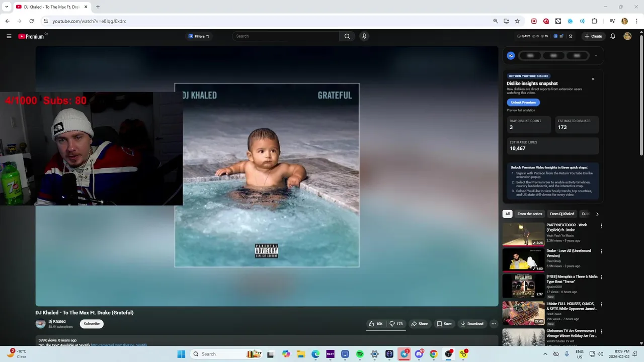The image size is (644, 362).
Task: Open PARTYNEXTDOOR Work video thumbnail
Action: (x=523, y=234)
